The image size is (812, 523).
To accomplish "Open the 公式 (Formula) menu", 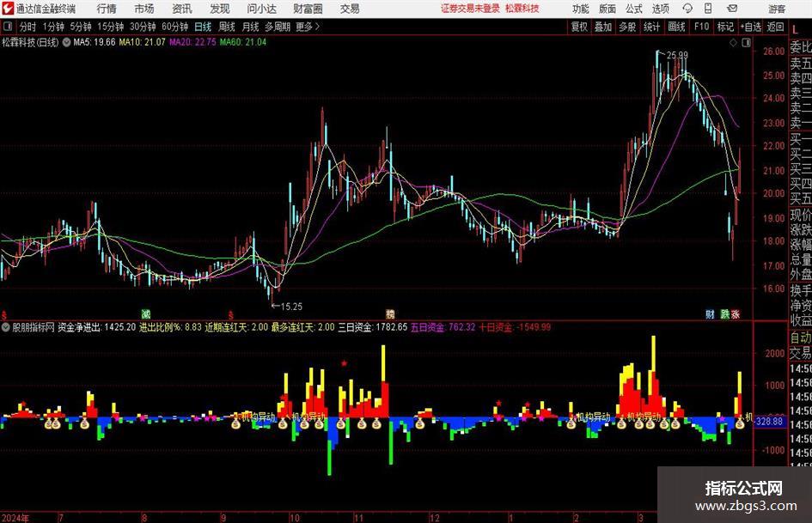I will click(x=634, y=9).
